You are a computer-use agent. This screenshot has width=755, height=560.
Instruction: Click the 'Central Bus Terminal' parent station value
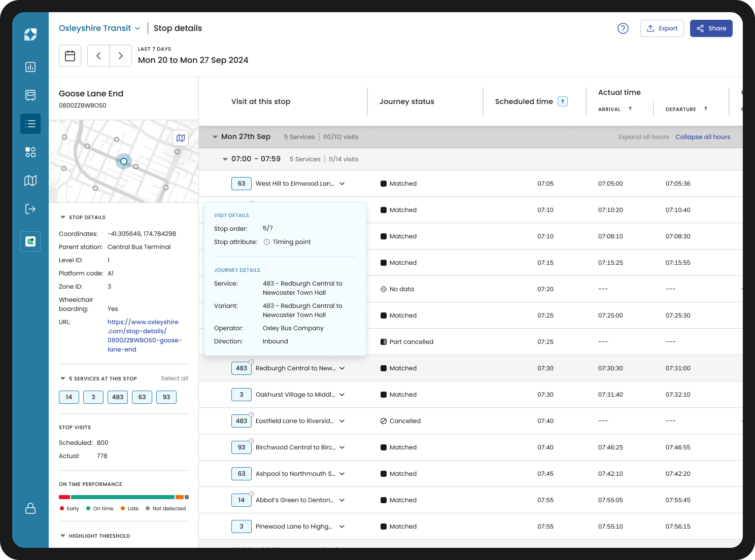(139, 247)
